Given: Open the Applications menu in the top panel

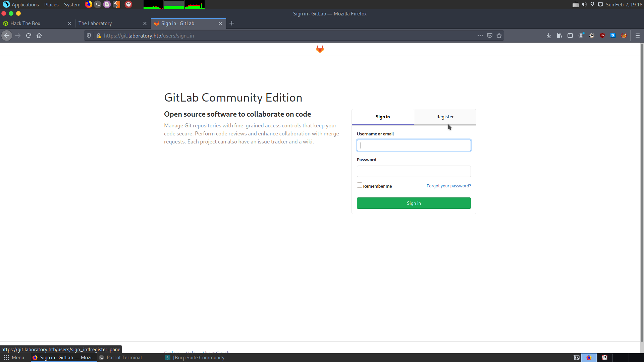Looking at the screenshot, I should coord(25,5).
